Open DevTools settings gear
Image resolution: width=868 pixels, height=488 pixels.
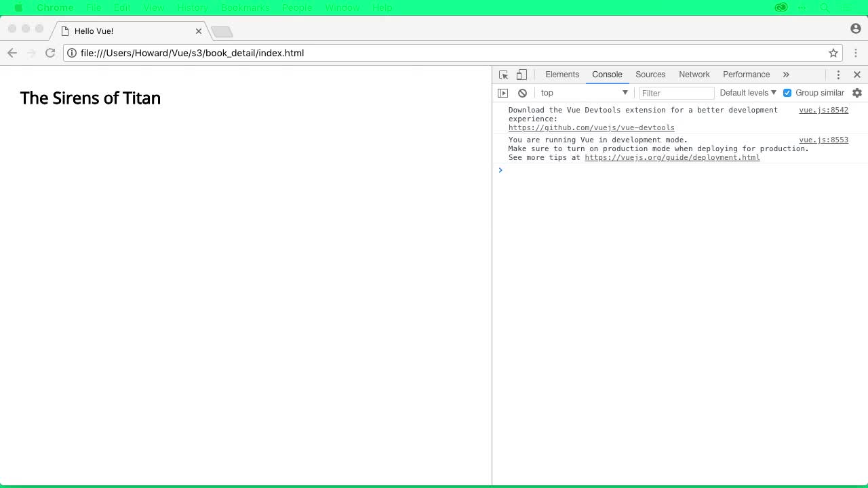click(856, 93)
